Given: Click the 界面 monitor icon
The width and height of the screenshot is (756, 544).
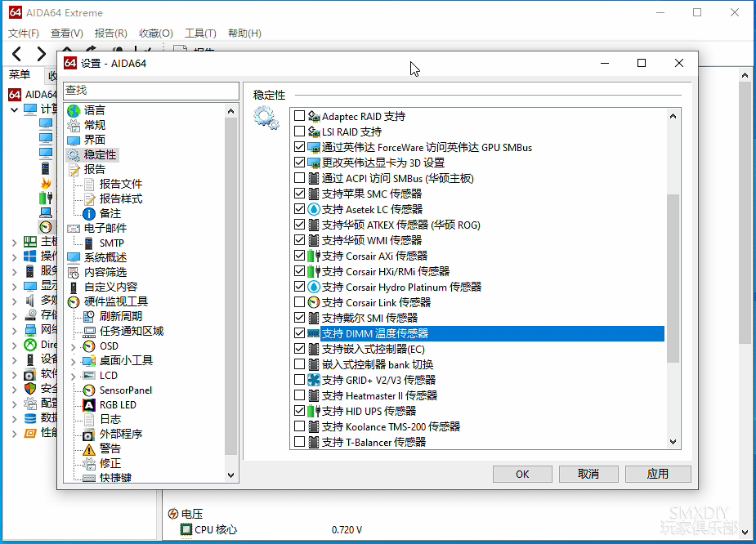Looking at the screenshot, I should pos(74,140).
